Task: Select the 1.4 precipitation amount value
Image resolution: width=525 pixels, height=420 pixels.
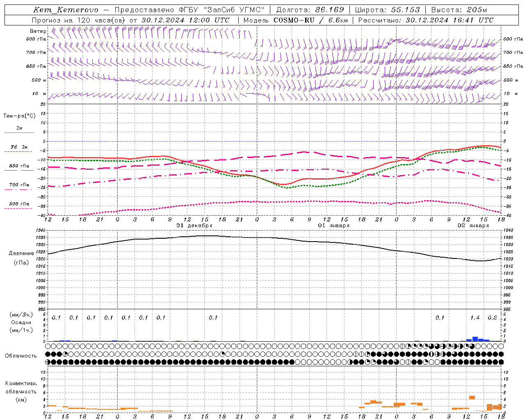Action: [475, 318]
